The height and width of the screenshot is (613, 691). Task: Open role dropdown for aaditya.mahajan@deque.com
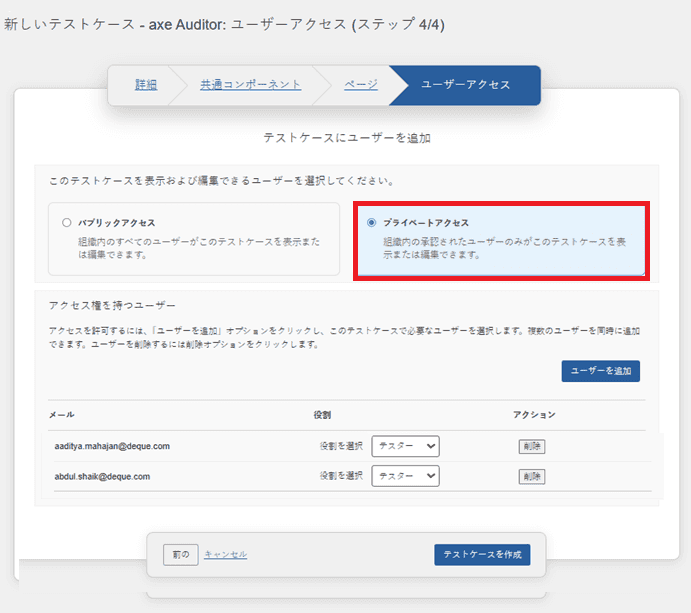tap(405, 446)
